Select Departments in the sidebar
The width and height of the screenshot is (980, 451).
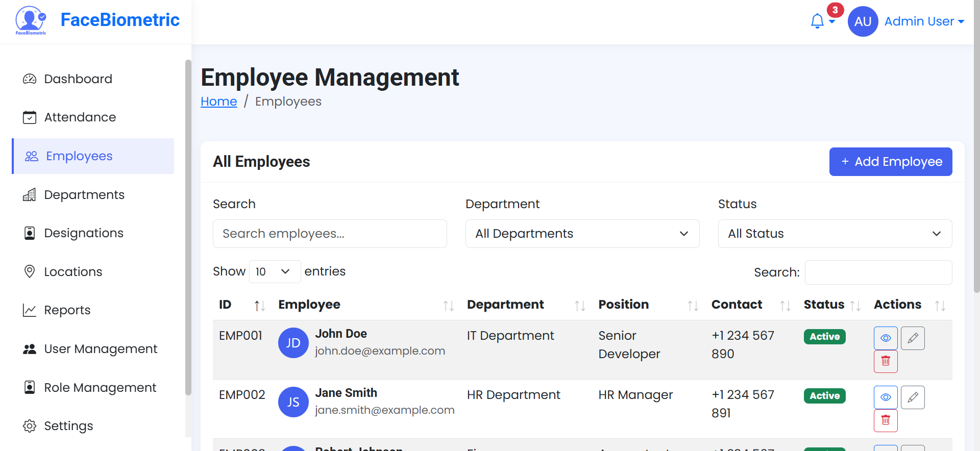coord(93,195)
